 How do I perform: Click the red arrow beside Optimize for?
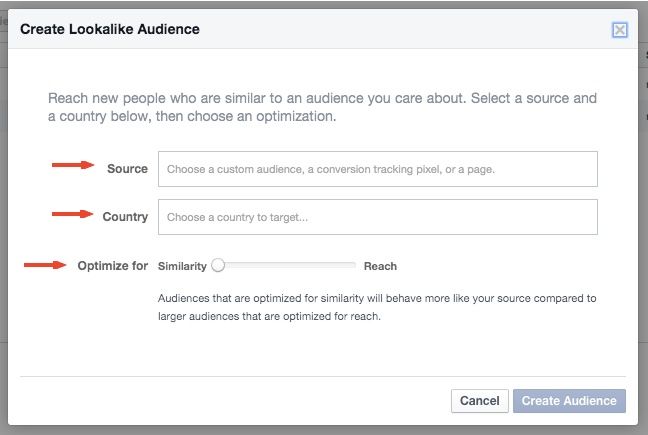pos(45,265)
